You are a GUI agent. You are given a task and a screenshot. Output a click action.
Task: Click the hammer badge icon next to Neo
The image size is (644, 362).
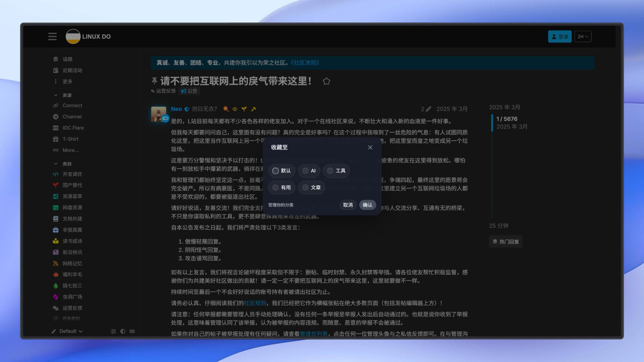(254, 109)
